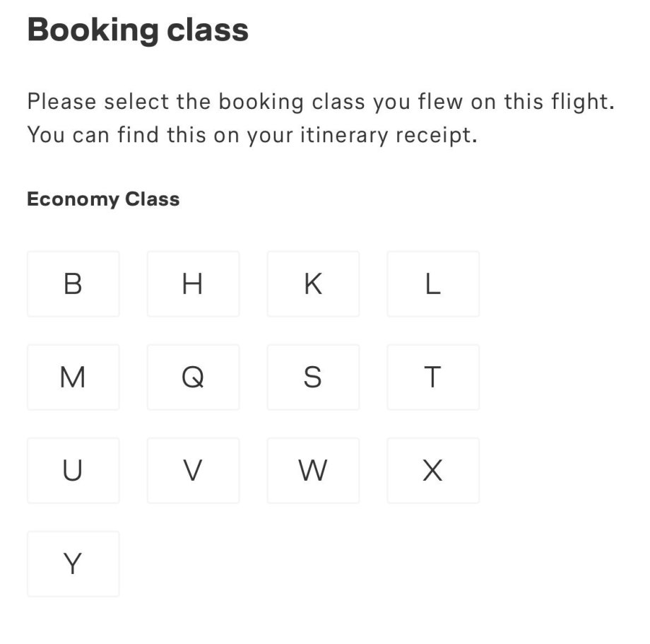Click the "Booking class" page heading
650x644 pixels.
[x=138, y=30]
